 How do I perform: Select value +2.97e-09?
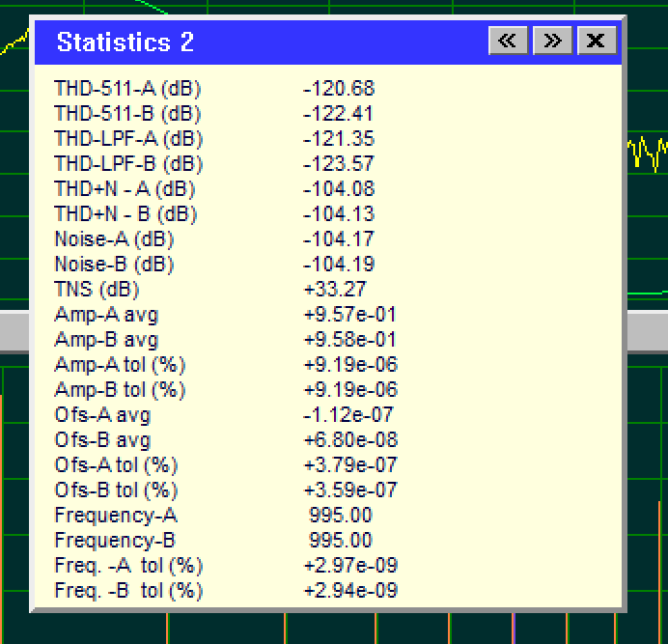tap(350, 565)
